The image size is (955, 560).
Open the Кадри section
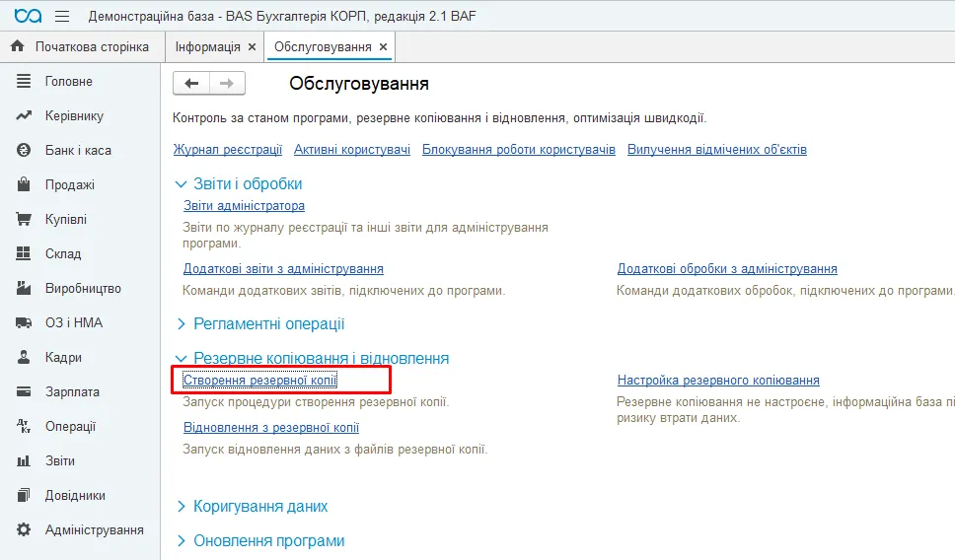(x=63, y=357)
